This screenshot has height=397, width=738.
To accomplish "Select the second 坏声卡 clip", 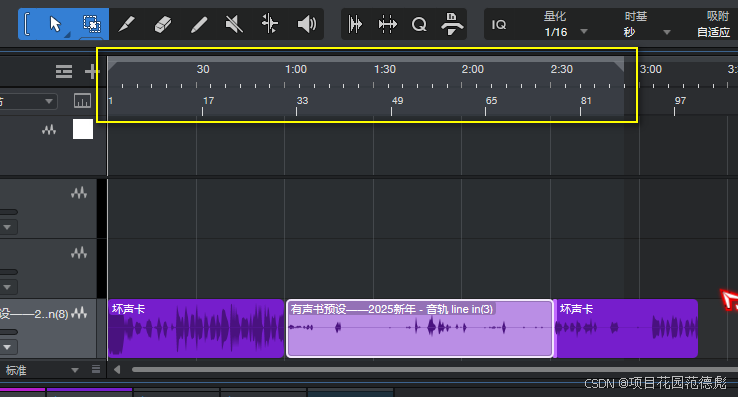I will coord(626,328).
